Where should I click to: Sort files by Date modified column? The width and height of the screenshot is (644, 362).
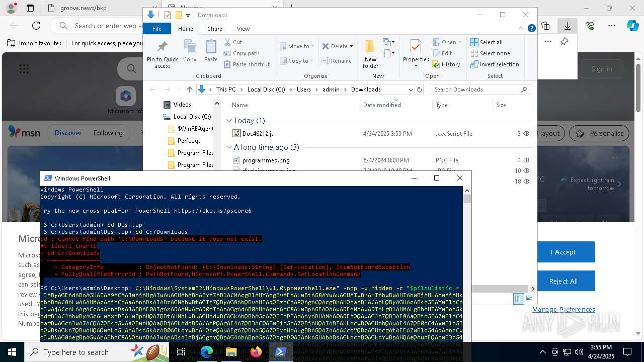396,105
